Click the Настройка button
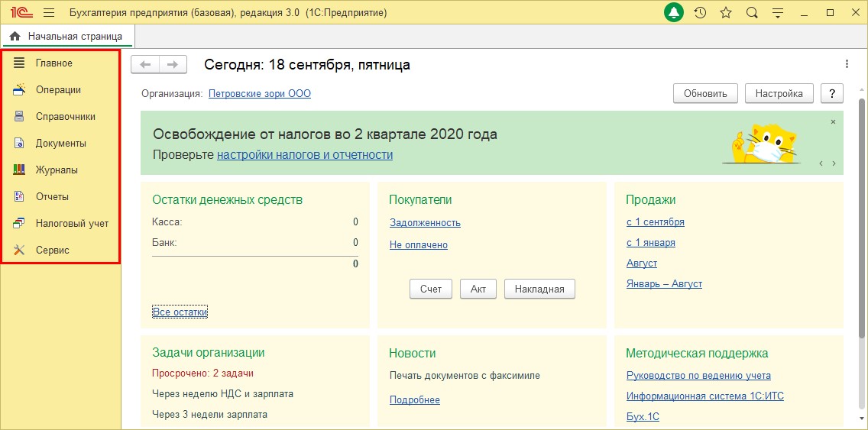Viewport: 868px width, 430px height. [779, 93]
